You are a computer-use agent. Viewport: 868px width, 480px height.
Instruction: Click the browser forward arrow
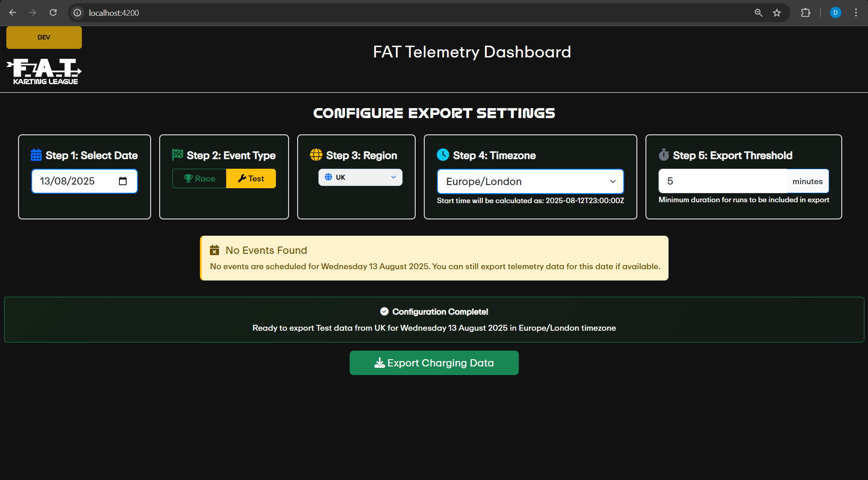click(x=33, y=13)
